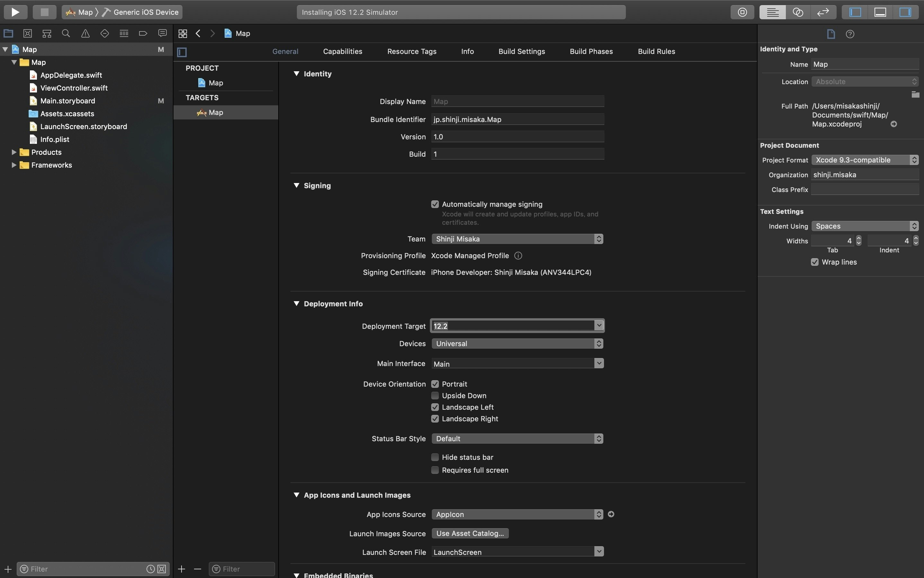Viewport: 924px width, 578px height.
Task: Go forward in editor history
Action: pyautogui.click(x=213, y=33)
